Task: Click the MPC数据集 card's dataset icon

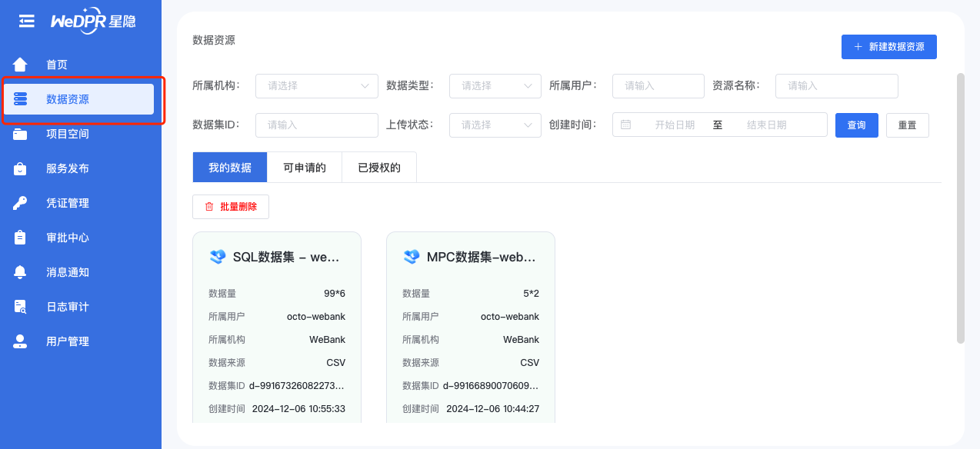Action: pos(412,257)
